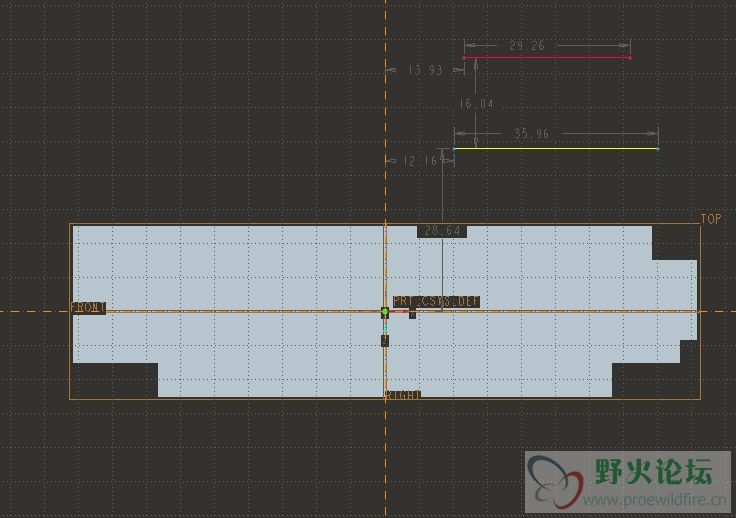Click the TOP datum plane label
This screenshot has width=736, height=518.
click(711, 219)
